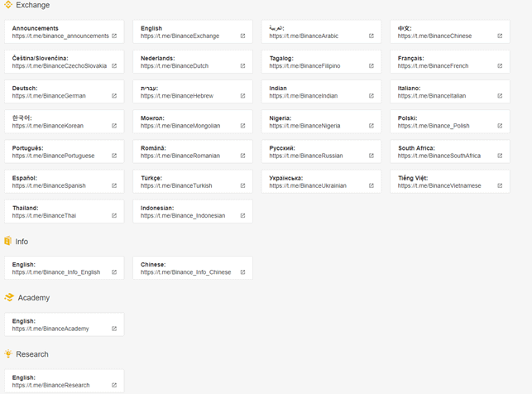Click the Research section lightbulb icon
The width and height of the screenshot is (532, 394).
click(8, 353)
